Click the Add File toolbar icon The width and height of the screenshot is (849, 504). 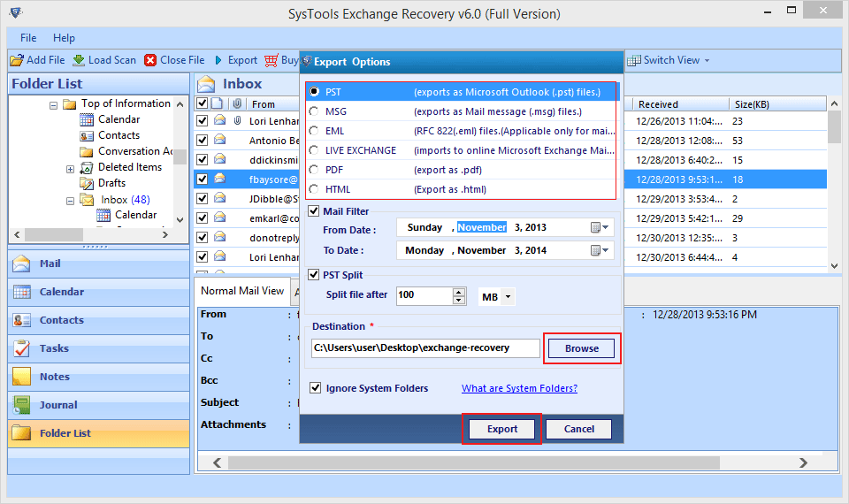(17, 60)
